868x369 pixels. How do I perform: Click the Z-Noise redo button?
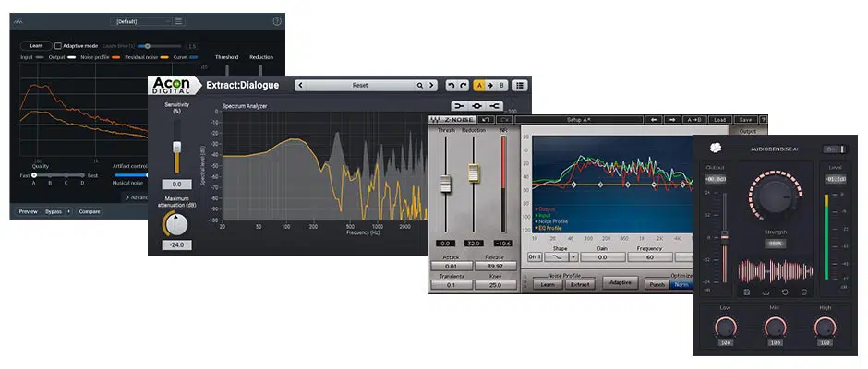504,120
